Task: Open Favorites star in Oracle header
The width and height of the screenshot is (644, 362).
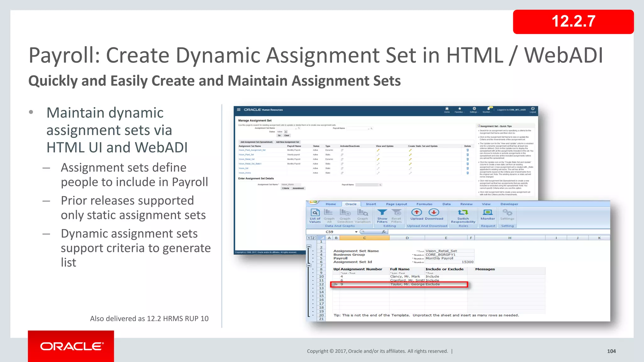Action: point(459,108)
